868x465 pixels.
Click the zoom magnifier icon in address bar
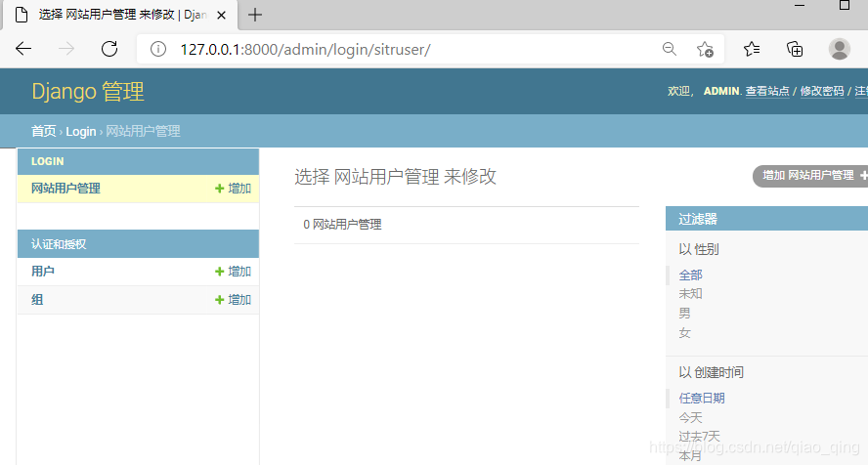click(x=670, y=49)
